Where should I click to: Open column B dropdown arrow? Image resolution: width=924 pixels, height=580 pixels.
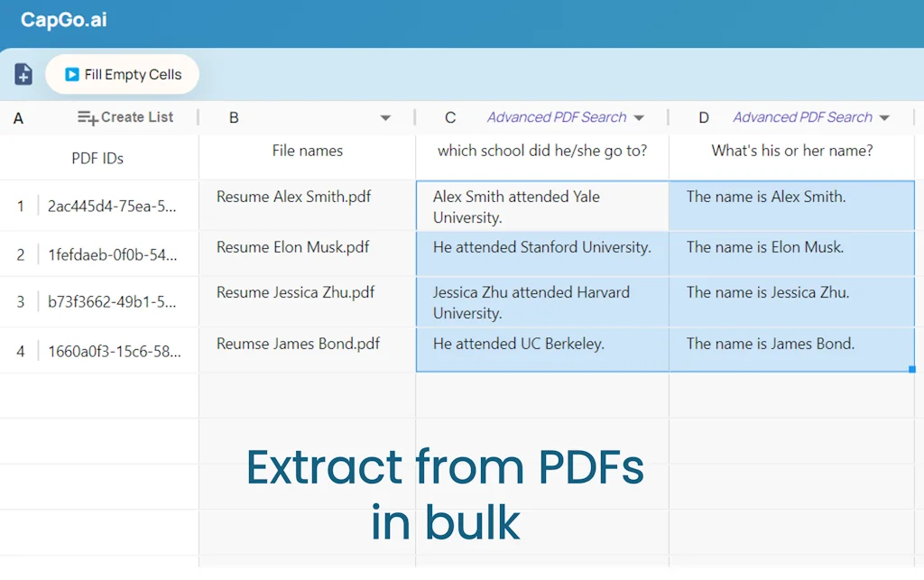tap(385, 118)
